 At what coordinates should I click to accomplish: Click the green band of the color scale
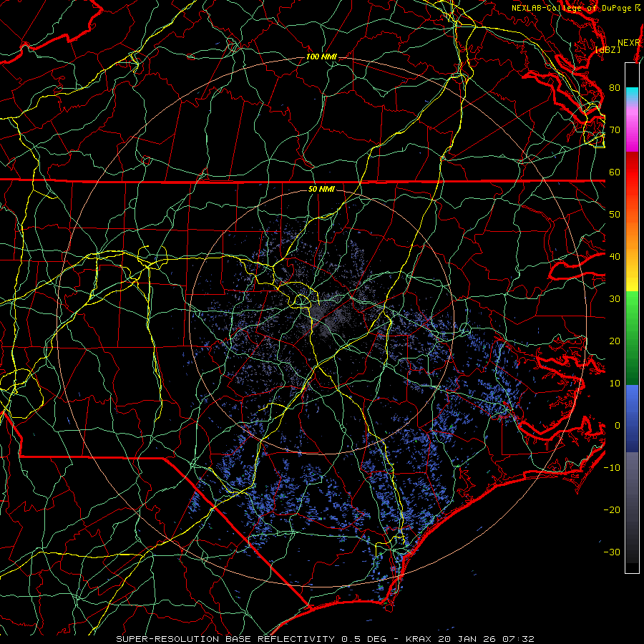pyautogui.click(x=632, y=338)
